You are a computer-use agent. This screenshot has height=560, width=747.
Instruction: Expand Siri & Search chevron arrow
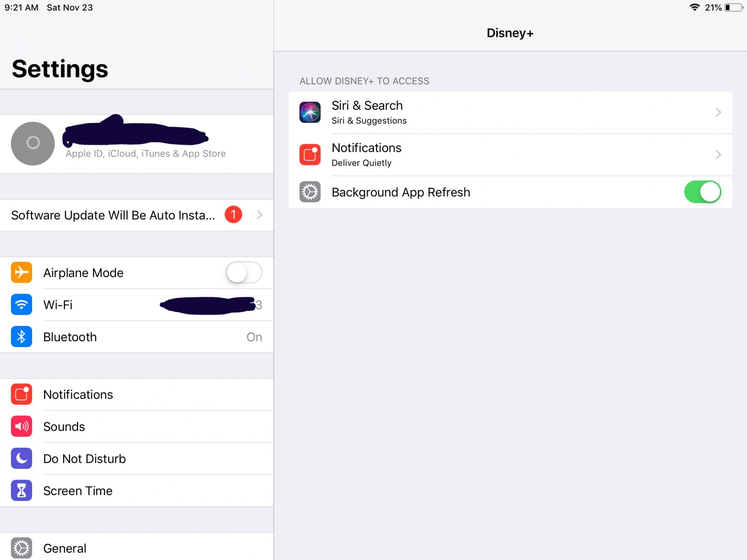point(718,112)
